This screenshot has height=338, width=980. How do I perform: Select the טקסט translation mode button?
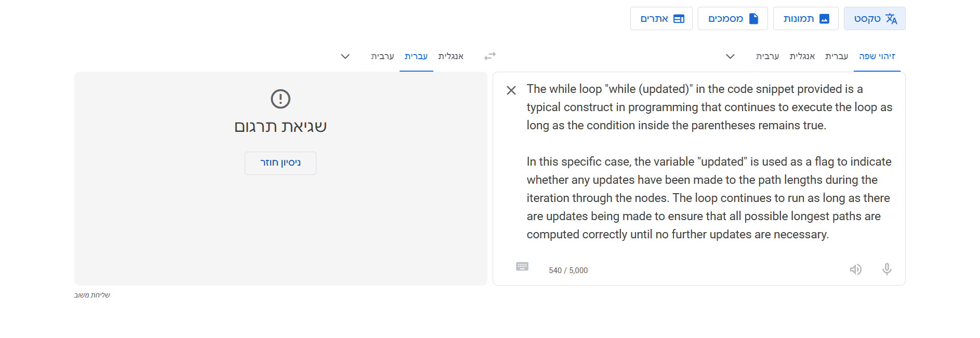point(875,19)
